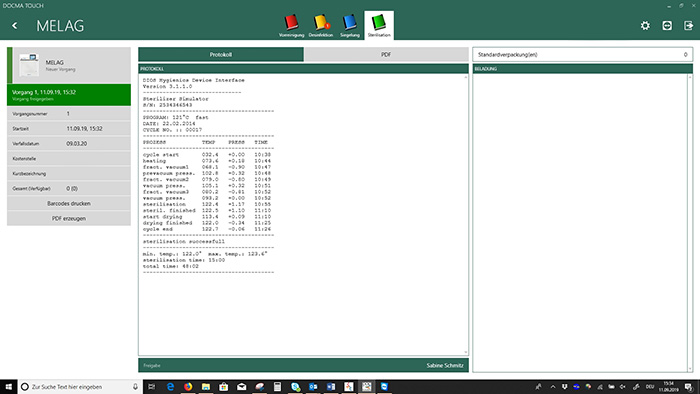Open Skype from the taskbar
The height and width of the screenshot is (394, 700).
(x=295, y=387)
